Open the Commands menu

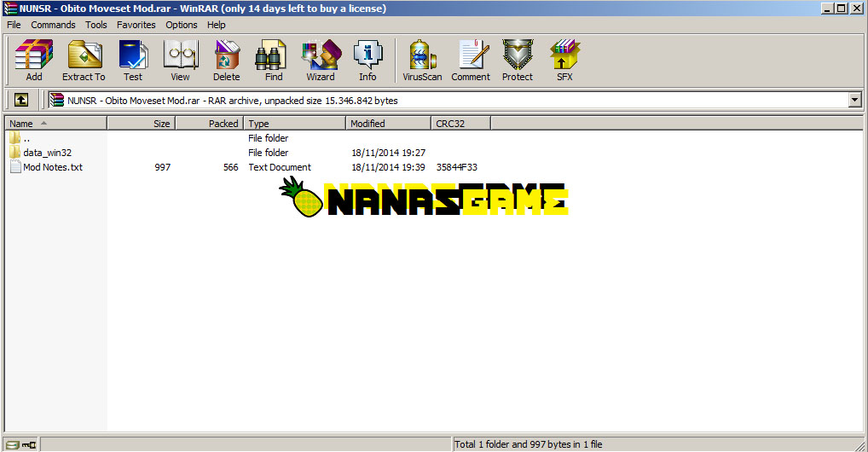53,25
